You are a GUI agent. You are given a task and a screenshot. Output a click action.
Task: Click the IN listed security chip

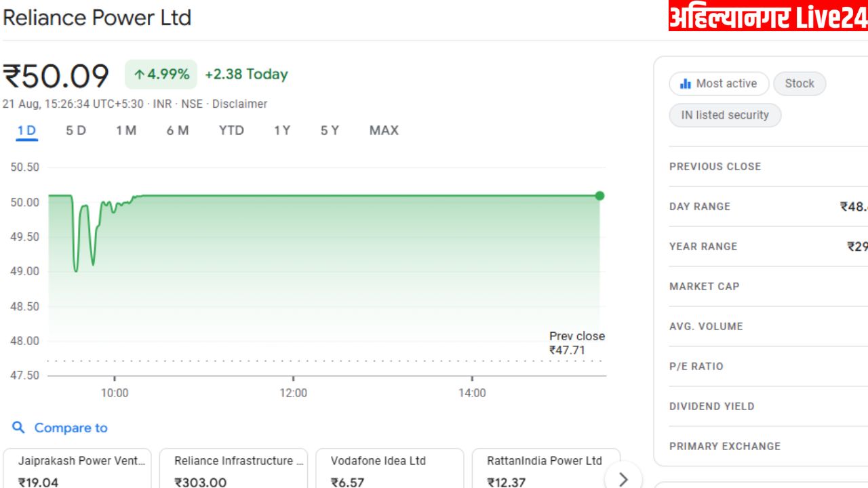point(725,115)
